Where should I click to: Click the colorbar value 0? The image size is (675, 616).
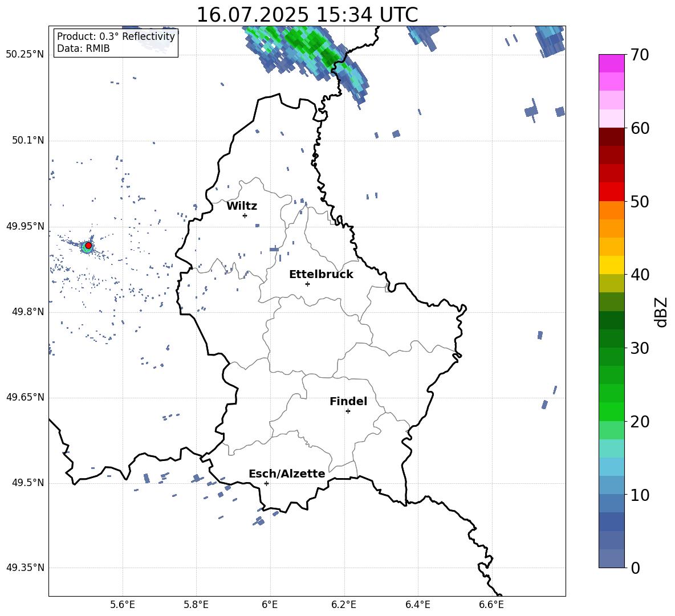[x=635, y=568]
